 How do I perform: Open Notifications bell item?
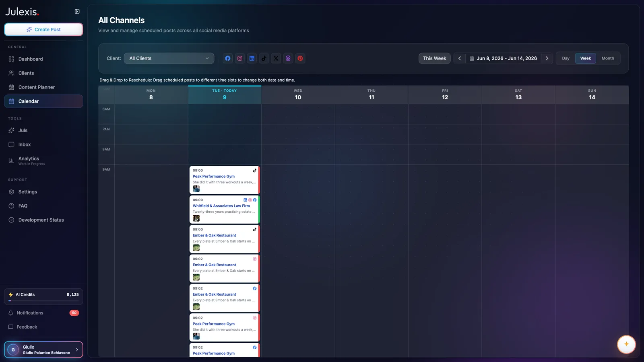[43, 313]
